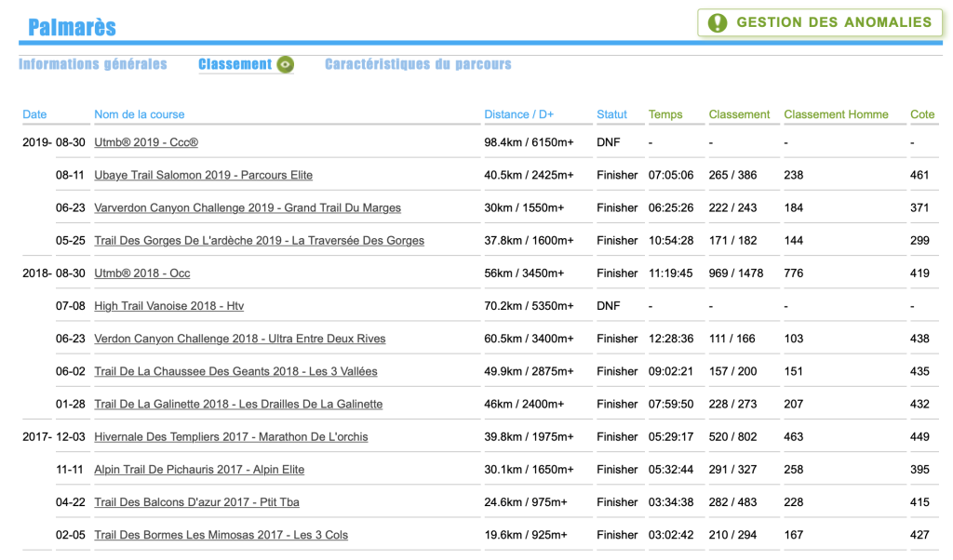Click the eye icon beside Classement tab

click(x=286, y=65)
